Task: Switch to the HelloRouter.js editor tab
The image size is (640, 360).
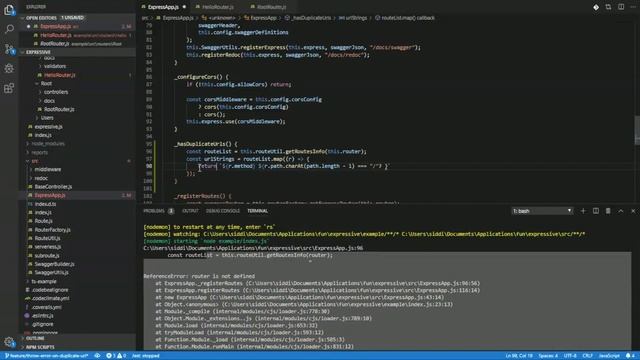Action: click(218, 7)
